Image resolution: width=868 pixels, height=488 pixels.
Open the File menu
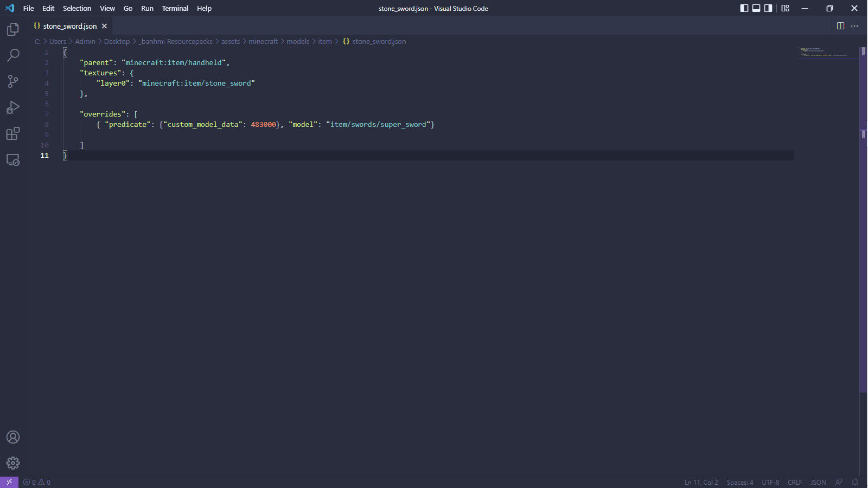[x=29, y=8]
